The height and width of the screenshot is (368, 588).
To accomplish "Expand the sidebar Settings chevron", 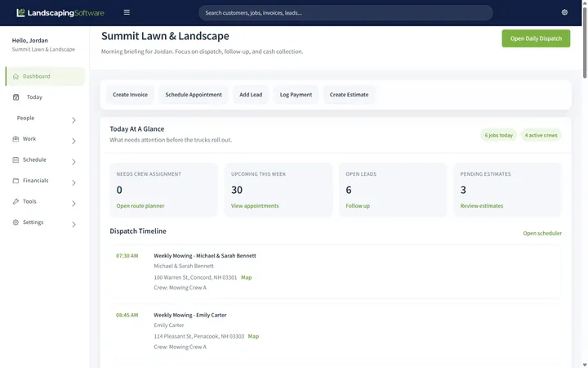I will pos(73,225).
